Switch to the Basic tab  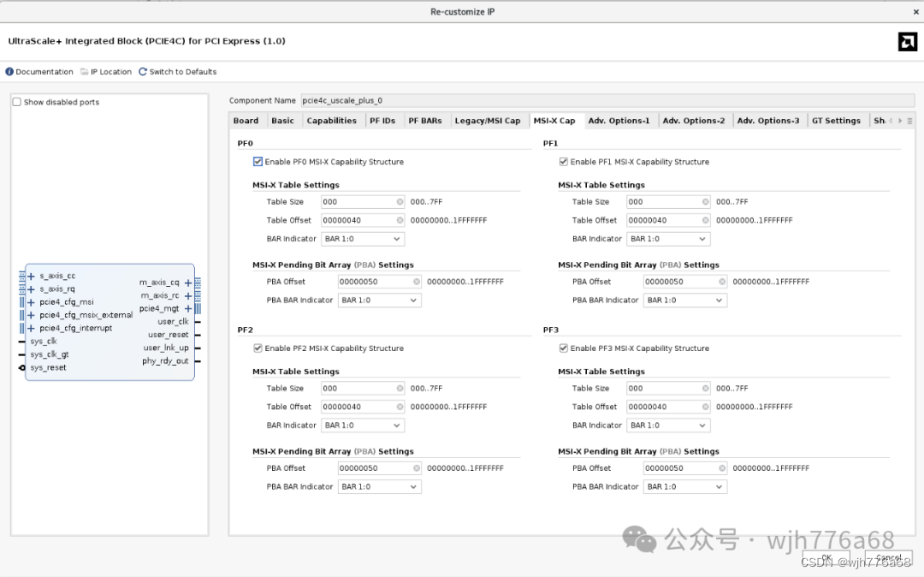pos(282,121)
